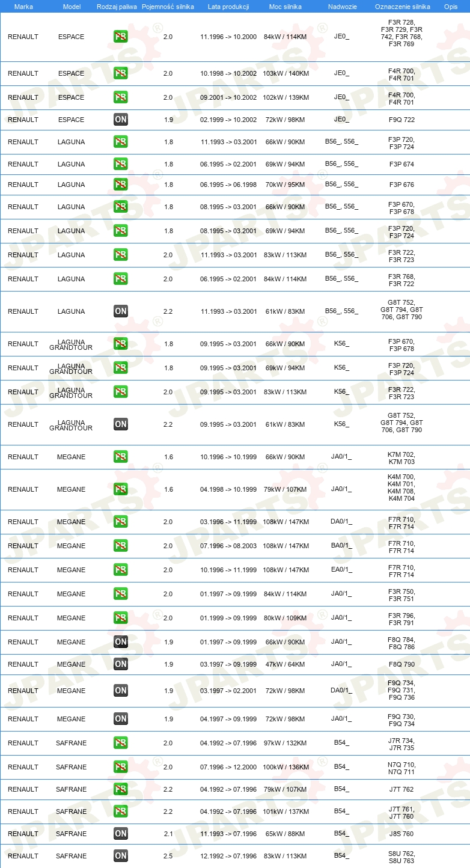This screenshot has height=868, width=470.
Task: Click the Moc silnika column header
Action: (x=285, y=6)
